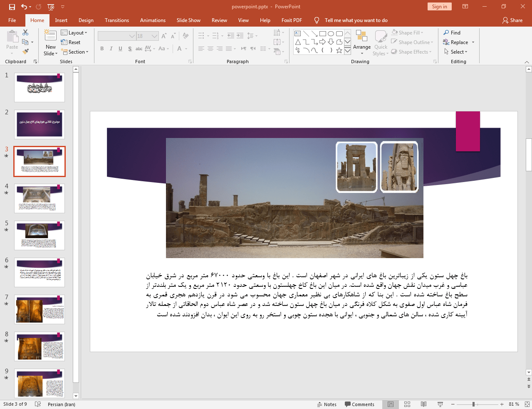
Task: Switch to Slide Sorter view
Action: (407, 404)
